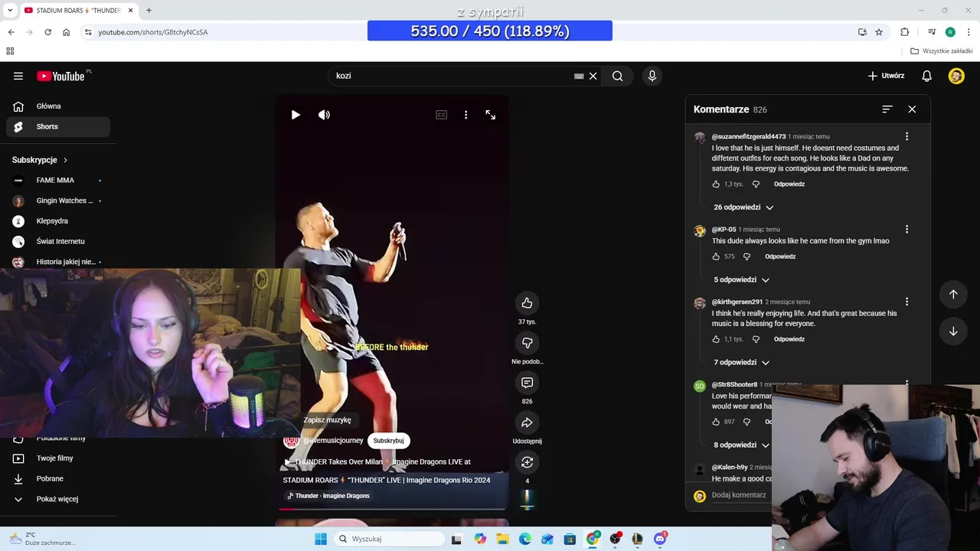This screenshot has height=551, width=980.
Task: Click the Subskrybuj button
Action: tap(388, 441)
